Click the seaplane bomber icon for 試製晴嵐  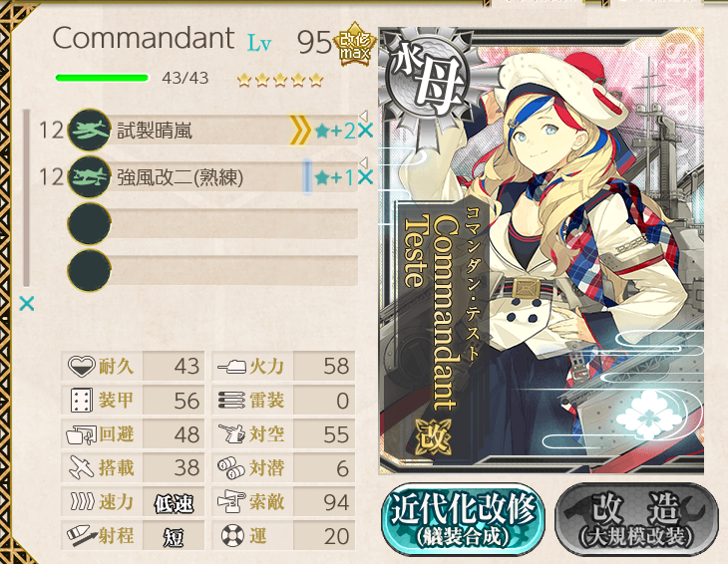coord(89,131)
